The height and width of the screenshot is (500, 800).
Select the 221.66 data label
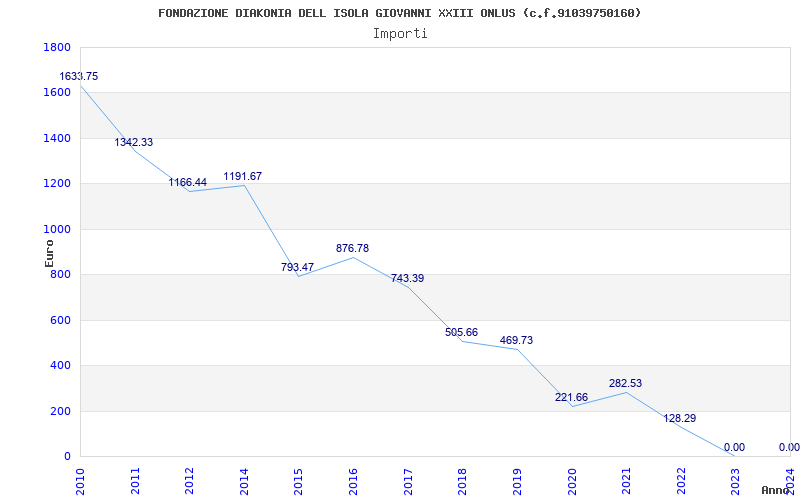coord(571,397)
